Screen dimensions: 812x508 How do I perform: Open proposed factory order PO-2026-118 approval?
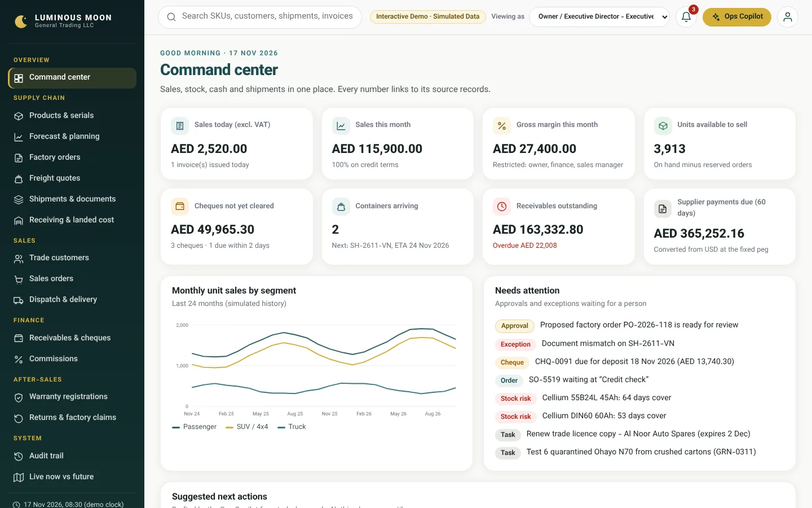point(639,325)
